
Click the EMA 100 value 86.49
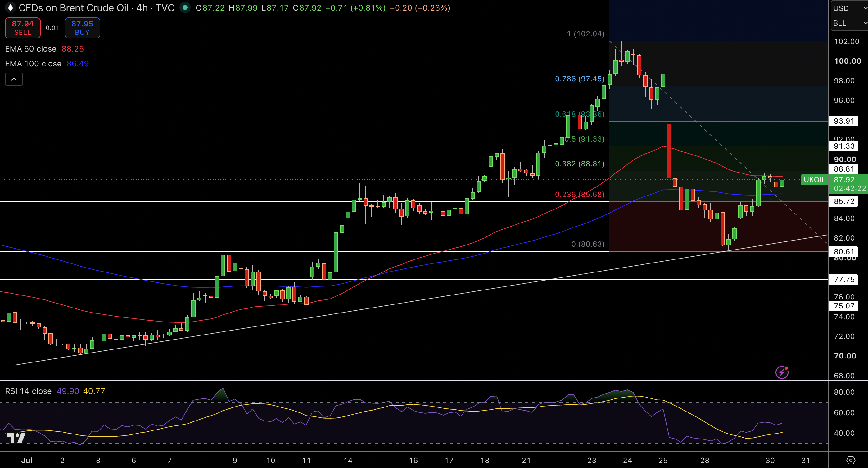(x=78, y=64)
